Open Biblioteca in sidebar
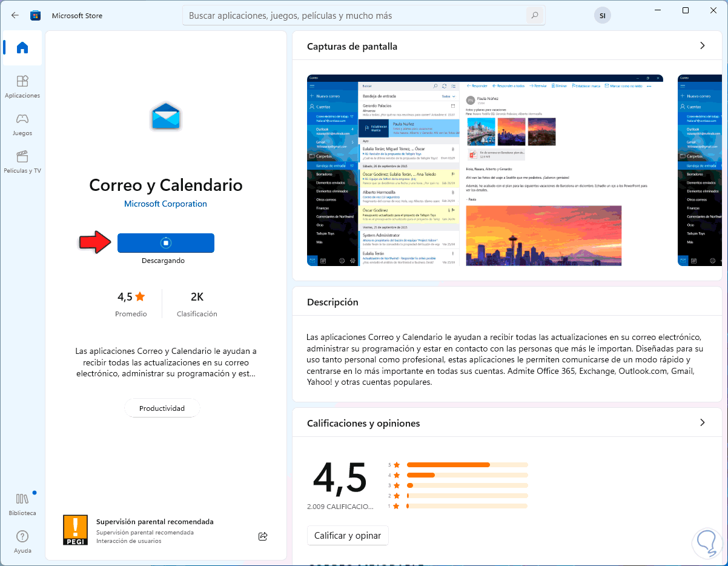This screenshot has width=728, height=566. point(22,504)
